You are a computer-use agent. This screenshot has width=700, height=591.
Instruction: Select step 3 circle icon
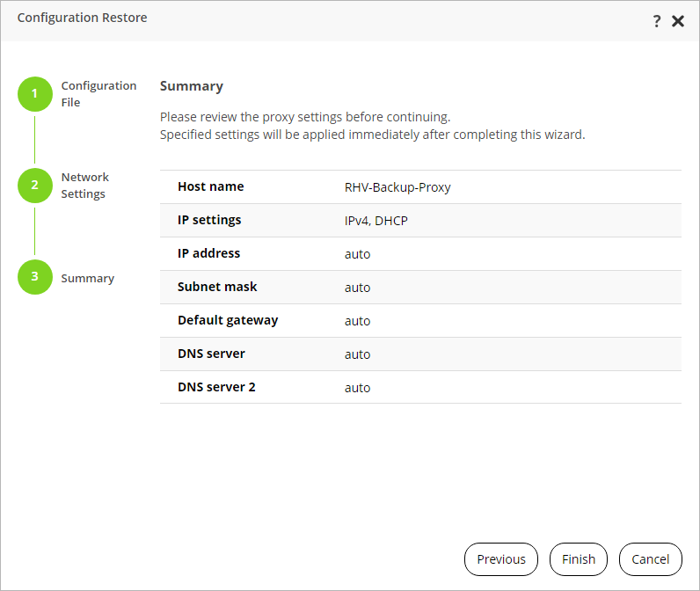[35, 277]
